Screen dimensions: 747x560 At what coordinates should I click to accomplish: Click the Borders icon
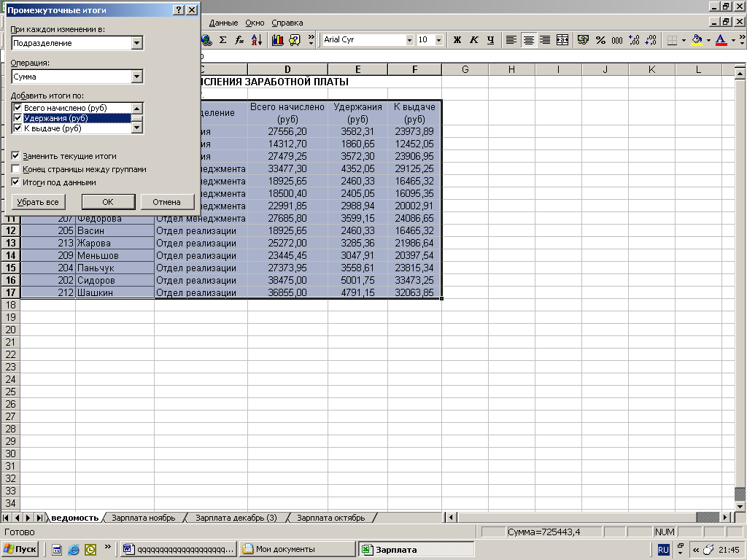pos(672,40)
